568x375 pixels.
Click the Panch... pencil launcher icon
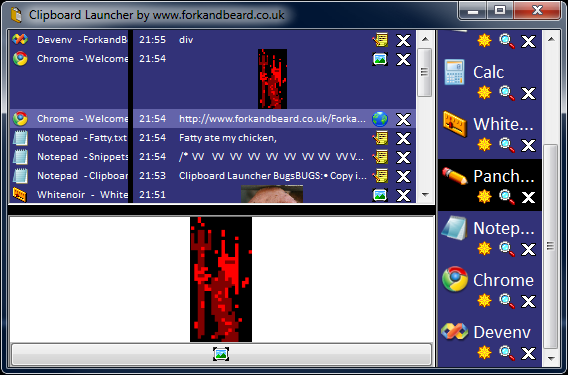pyautogui.click(x=455, y=176)
